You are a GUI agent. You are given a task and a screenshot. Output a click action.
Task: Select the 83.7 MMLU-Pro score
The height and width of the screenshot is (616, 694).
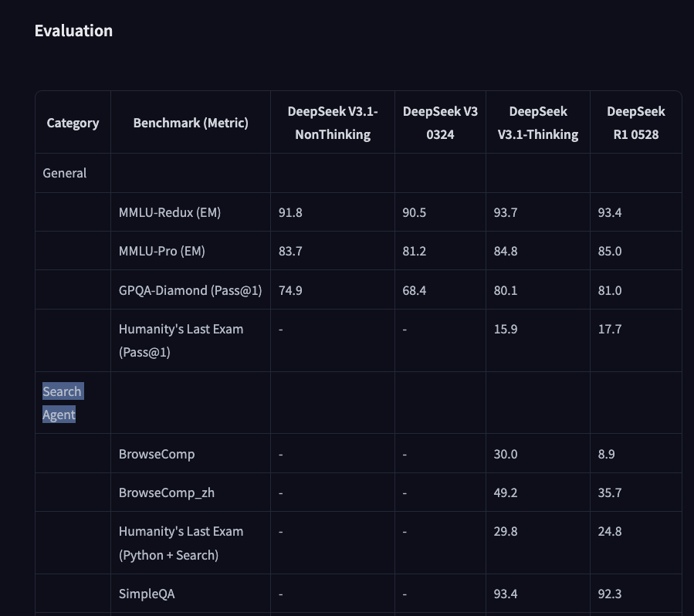[290, 251]
